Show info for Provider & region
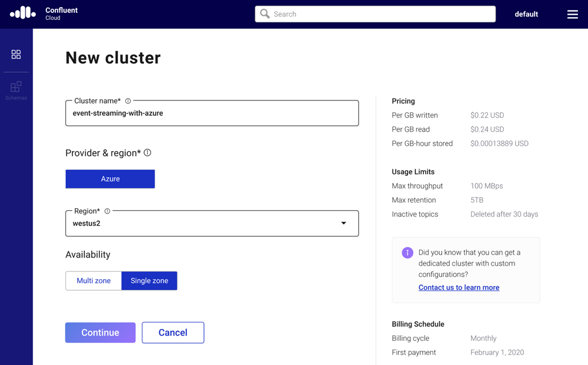588x365 pixels. click(x=148, y=152)
